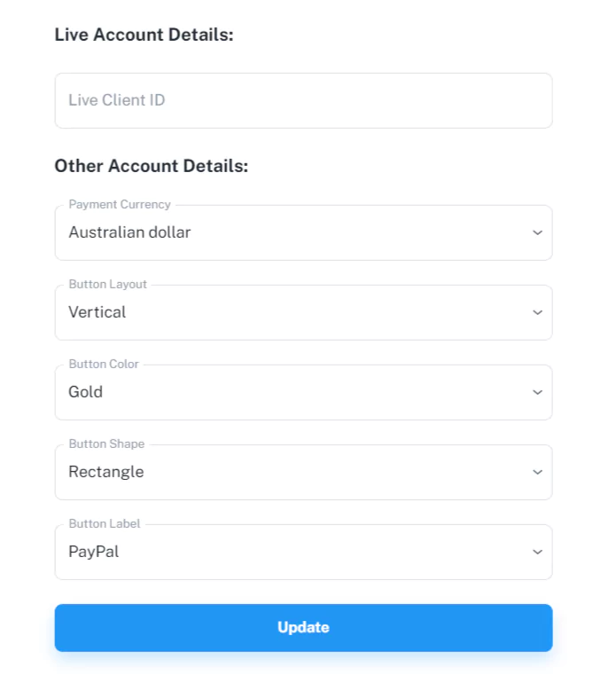Click the Other Account Details heading
This screenshot has width=616, height=691.
[152, 166]
